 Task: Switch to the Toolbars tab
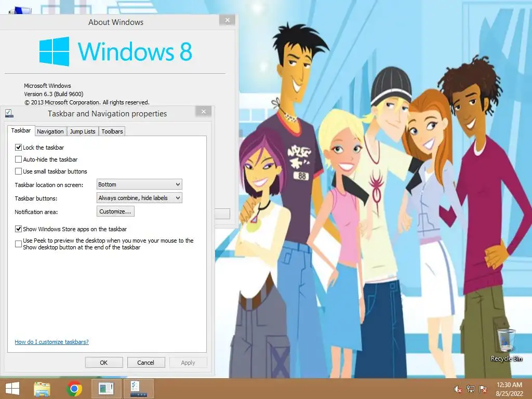[x=112, y=131]
